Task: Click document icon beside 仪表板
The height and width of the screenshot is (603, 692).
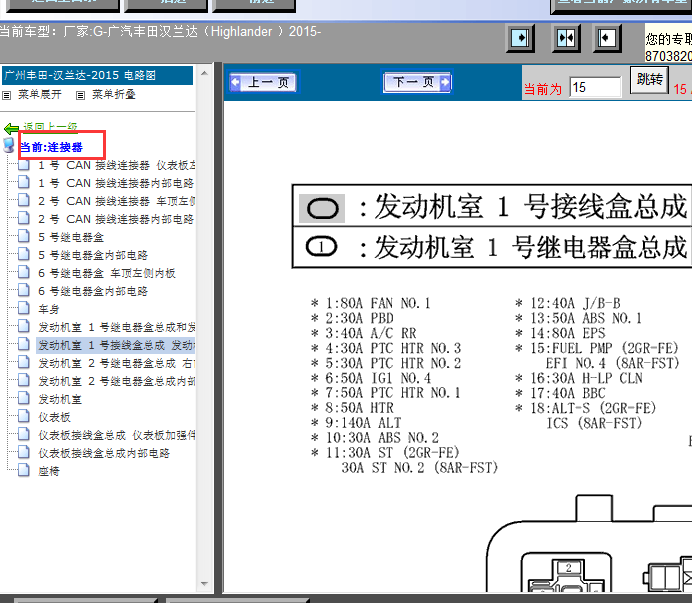Action: tap(24, 416)
